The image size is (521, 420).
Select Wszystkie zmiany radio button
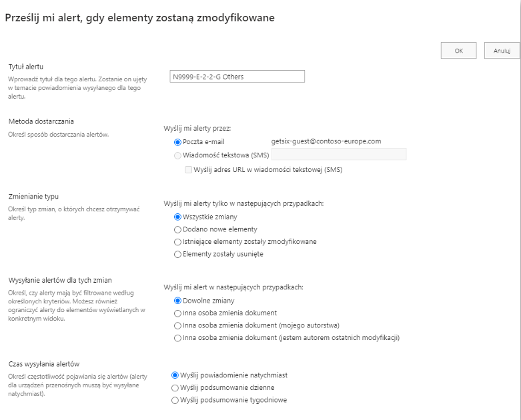click(177, 217)
